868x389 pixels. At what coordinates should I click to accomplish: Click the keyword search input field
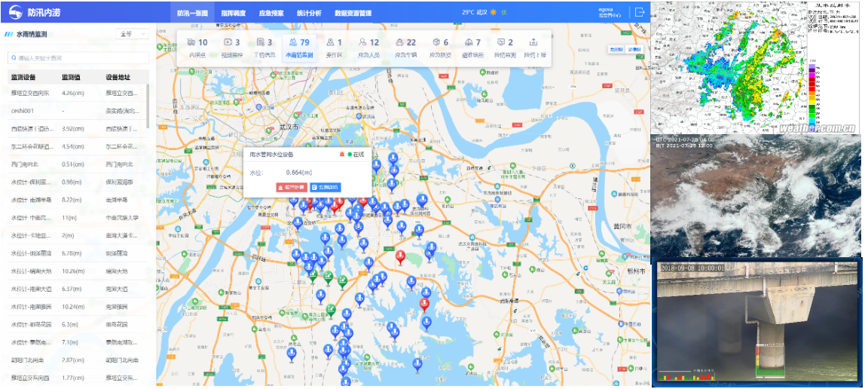tap(78, 58)
